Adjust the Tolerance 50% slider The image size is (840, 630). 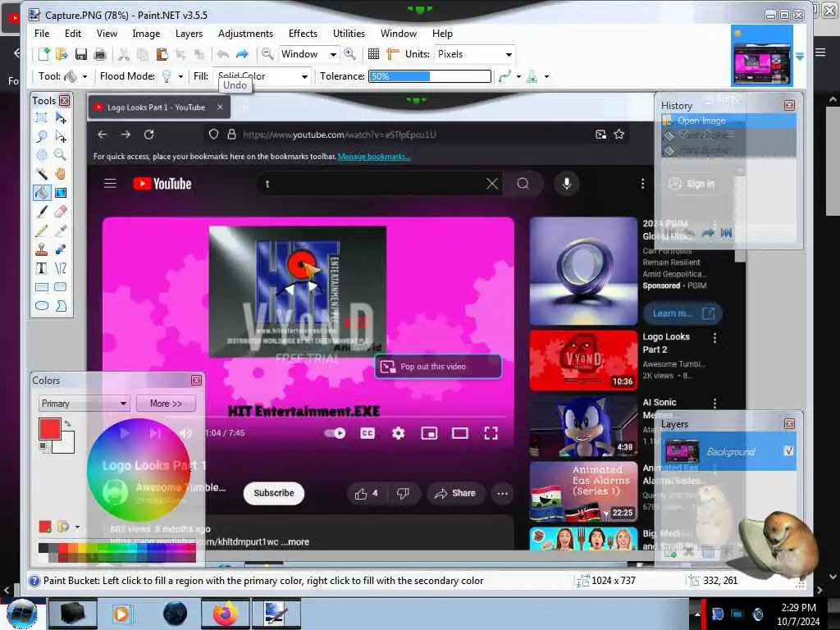click(430, 76)
